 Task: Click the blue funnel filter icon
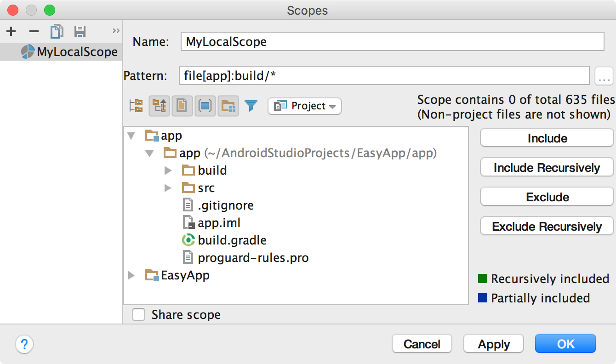(251, 106)
